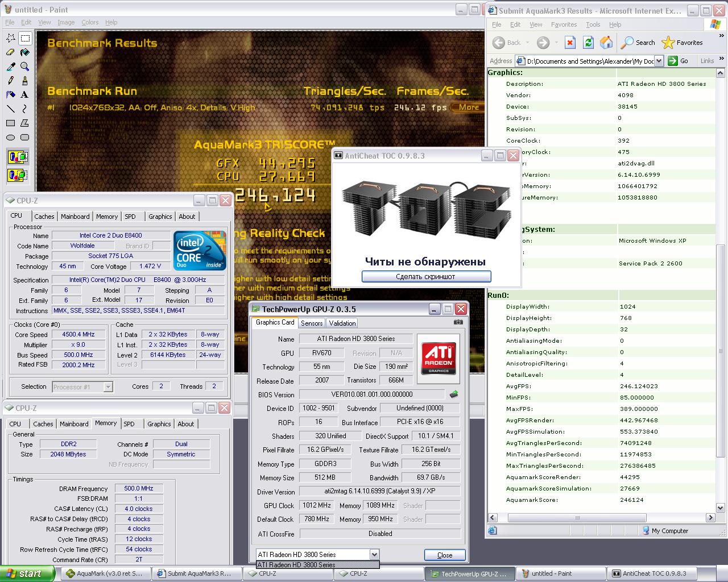Click the More button in AquaMark results

pyautogui.click(x=469, y=107)
